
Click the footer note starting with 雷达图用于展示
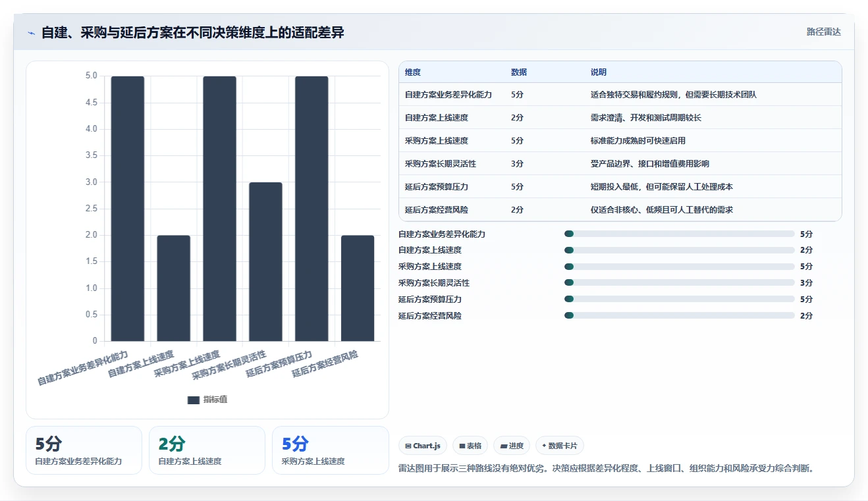[607, 469]
